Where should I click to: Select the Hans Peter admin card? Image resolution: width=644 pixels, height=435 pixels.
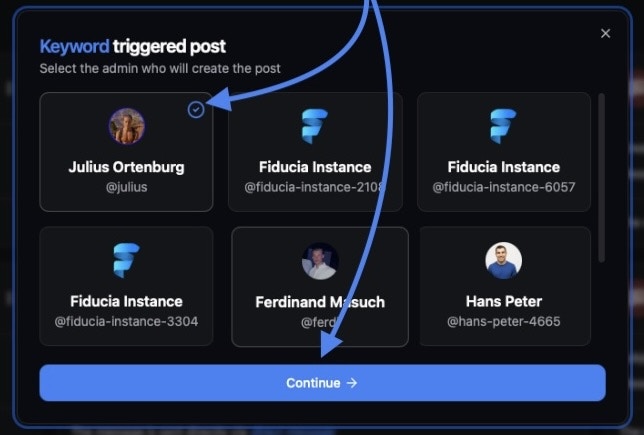(x=504, y=286)
